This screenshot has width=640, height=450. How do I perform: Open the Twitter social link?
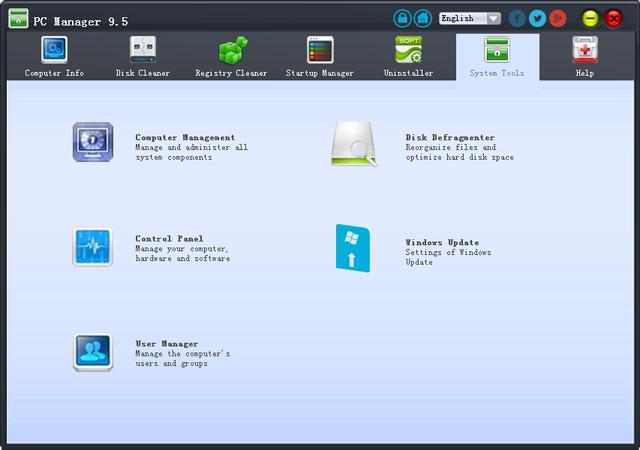point(537,18)
